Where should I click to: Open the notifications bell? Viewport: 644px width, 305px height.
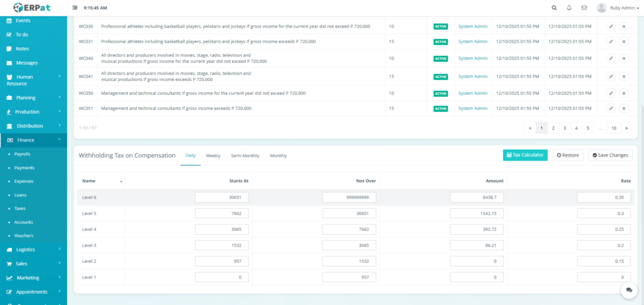click(569, 8)
